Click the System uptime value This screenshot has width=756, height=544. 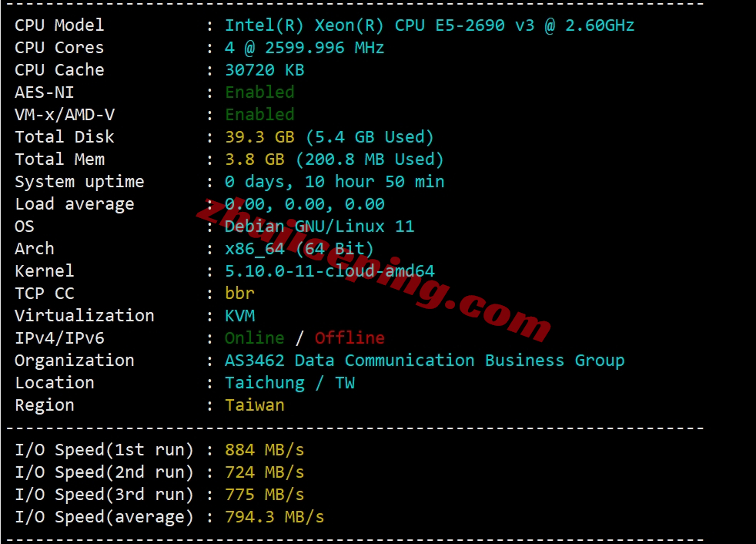[335, 182]
